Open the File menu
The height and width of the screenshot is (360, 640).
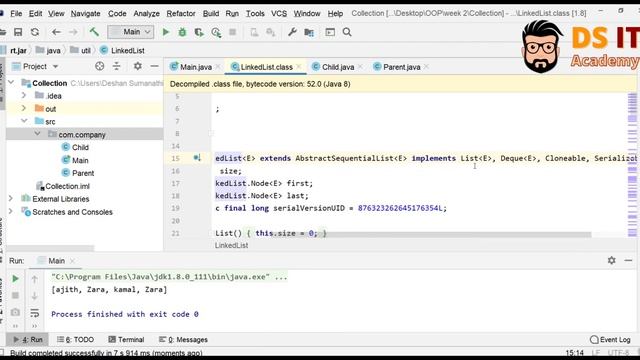click(16, 13)
